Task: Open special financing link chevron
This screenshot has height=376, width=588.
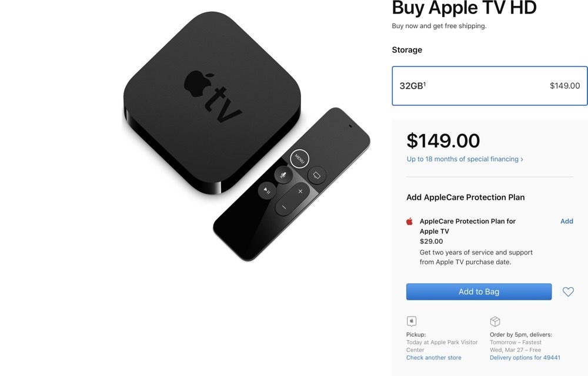Action: (x=522, y=159)
